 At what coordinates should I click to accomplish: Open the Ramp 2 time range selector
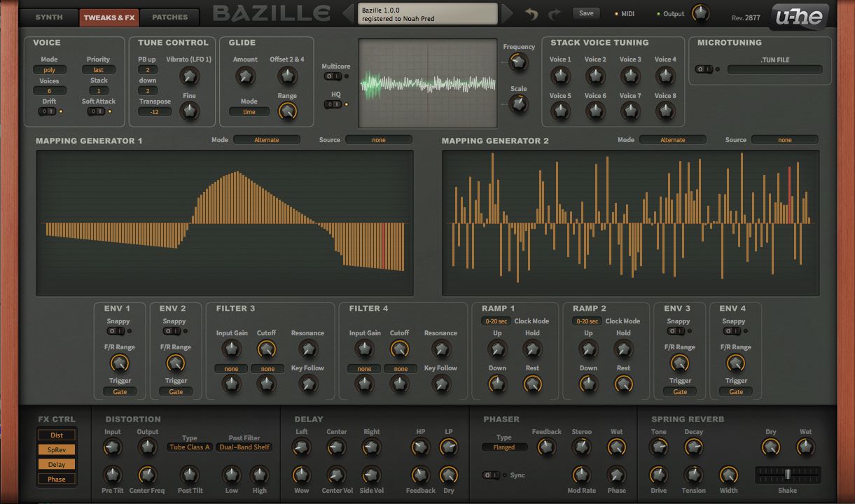[x=588, y=321]
